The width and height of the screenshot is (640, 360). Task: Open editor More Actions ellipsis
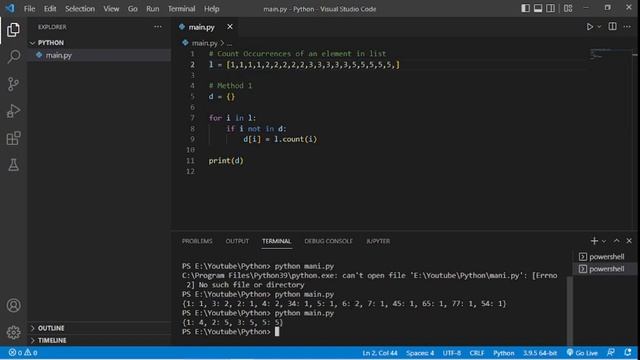coord(627,27)
